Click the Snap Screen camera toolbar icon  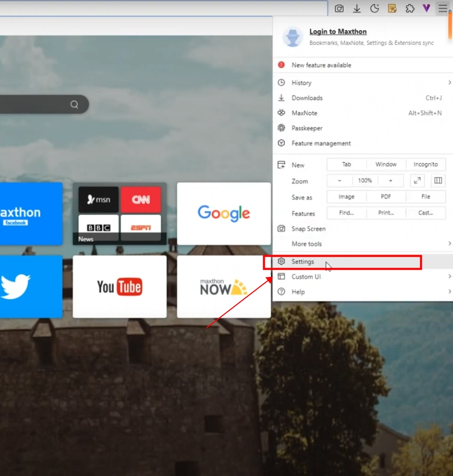tap(339, 8)
